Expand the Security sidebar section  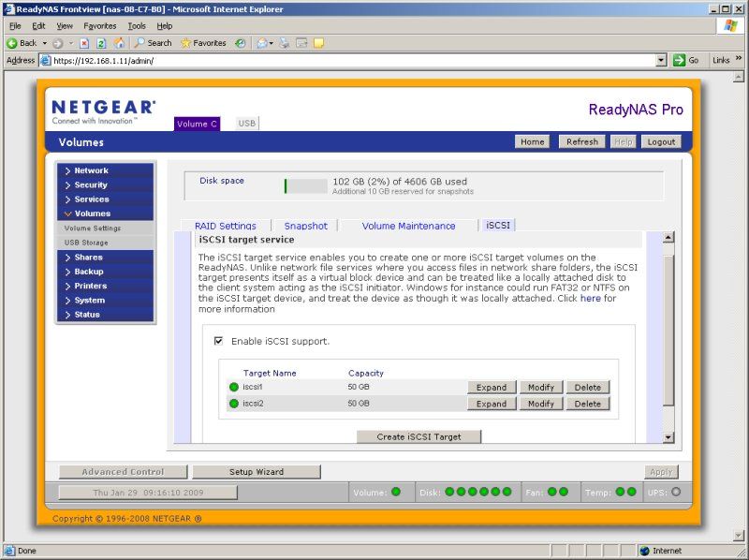point(105,184)
